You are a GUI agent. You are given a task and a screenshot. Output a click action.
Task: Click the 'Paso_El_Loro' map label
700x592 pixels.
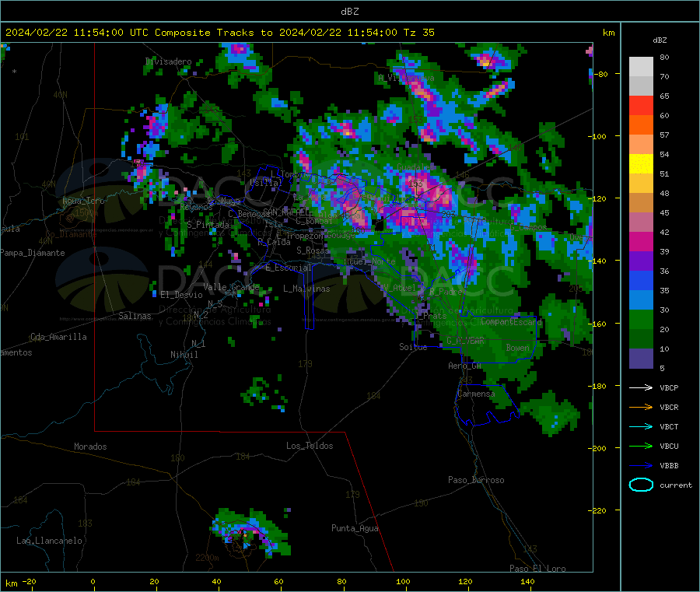(537, 569)
